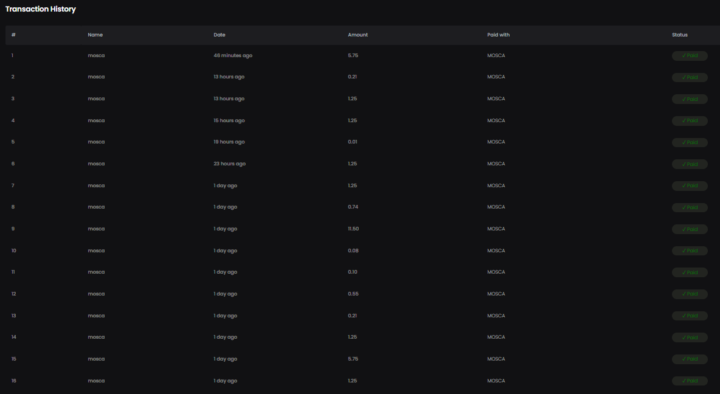The image size is (720, 394).
Task: Select amount 0.01 in row 5
Action: click(x=353, y=142)
